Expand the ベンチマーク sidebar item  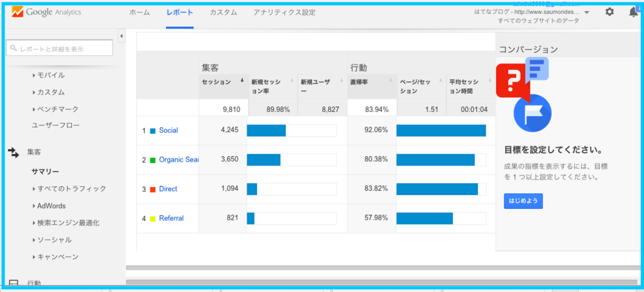(x=55, y=109)
